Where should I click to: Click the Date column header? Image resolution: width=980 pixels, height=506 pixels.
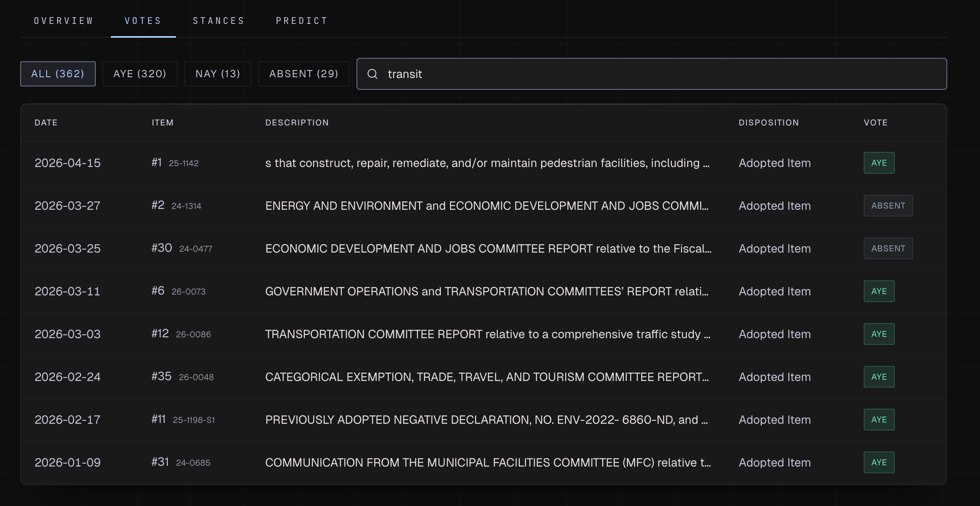click(46, 123)
